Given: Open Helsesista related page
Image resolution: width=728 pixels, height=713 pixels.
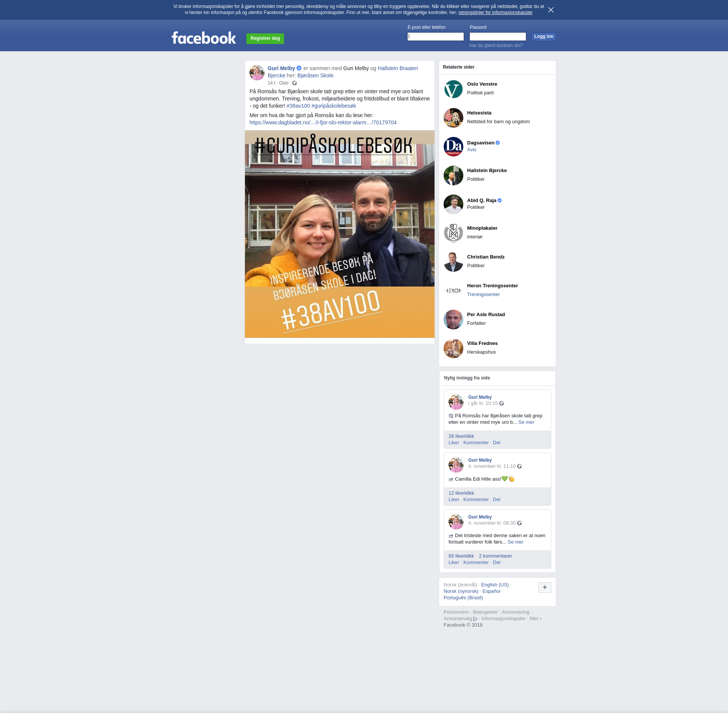Looking at the screenshot, I should 479,113.
